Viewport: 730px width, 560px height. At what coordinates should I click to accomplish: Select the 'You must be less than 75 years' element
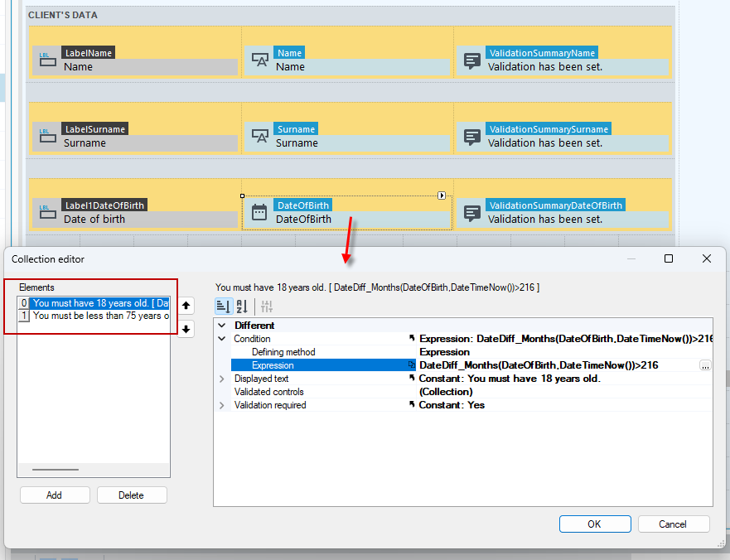pos(94,316)
